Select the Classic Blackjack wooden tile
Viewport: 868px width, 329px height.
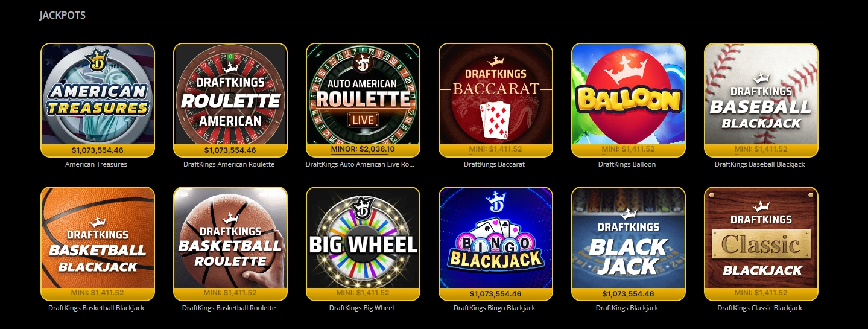(x=761, y=243)
